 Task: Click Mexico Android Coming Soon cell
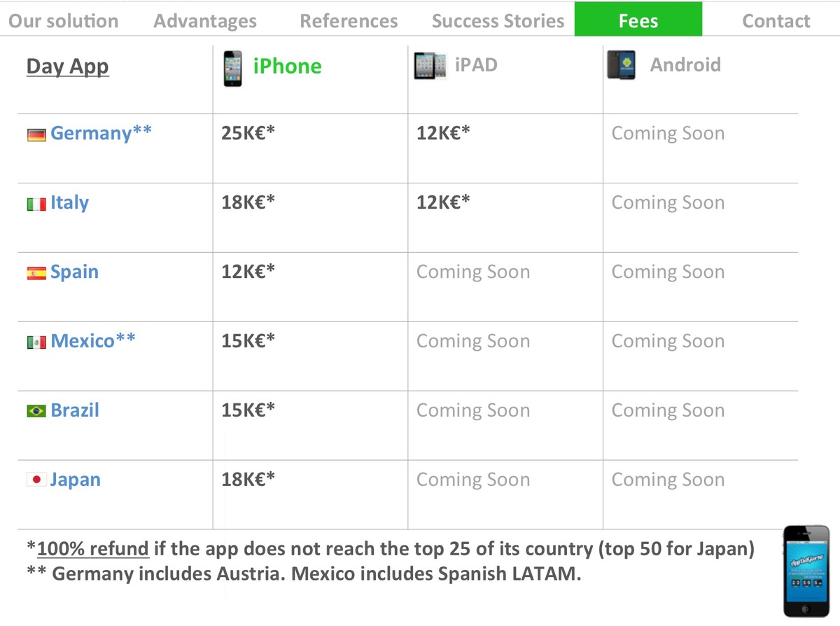[668, 341]
